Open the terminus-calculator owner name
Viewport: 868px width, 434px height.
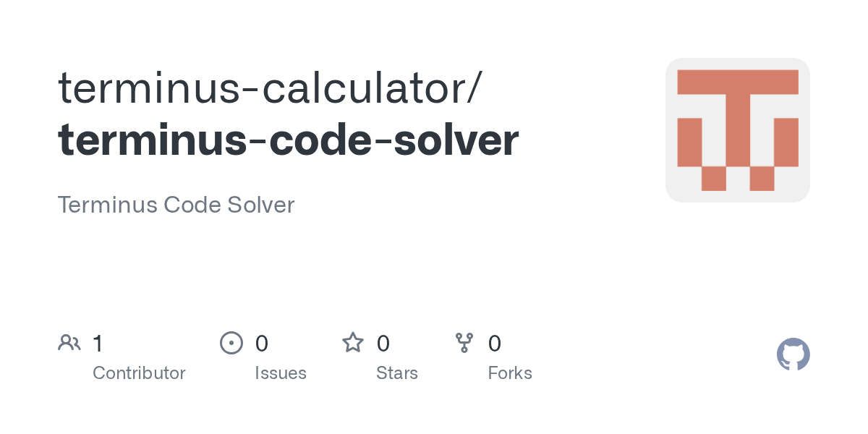[262, 87]
